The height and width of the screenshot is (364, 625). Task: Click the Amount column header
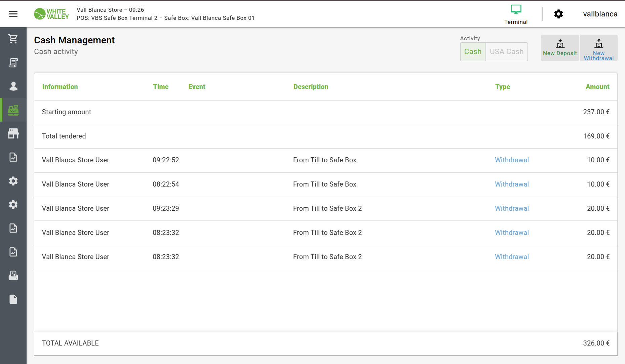coord(597,87)
